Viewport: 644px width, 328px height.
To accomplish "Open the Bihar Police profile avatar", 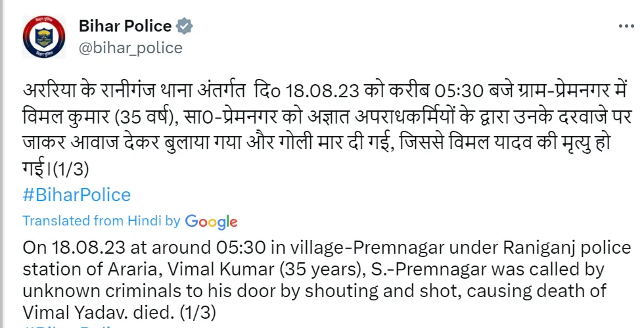I will (44, 37).
